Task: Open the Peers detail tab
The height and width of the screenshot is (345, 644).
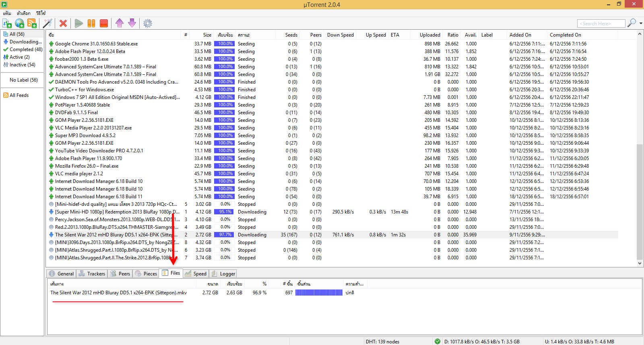Action: pos(120,274)
